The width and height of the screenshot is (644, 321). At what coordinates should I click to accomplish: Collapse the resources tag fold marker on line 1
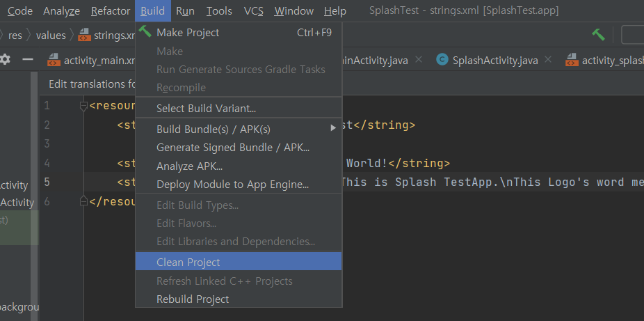84,106
